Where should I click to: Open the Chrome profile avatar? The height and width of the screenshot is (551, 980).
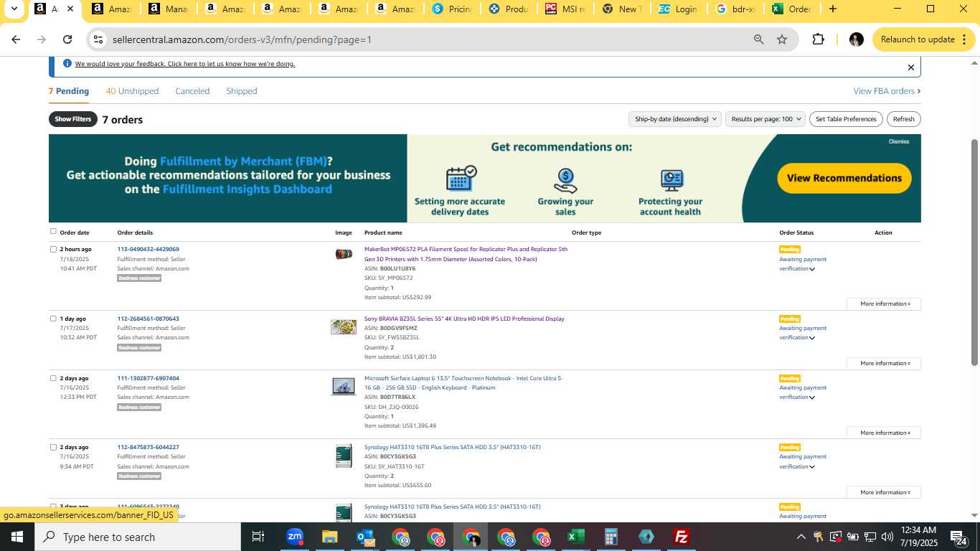coord(856,39)
